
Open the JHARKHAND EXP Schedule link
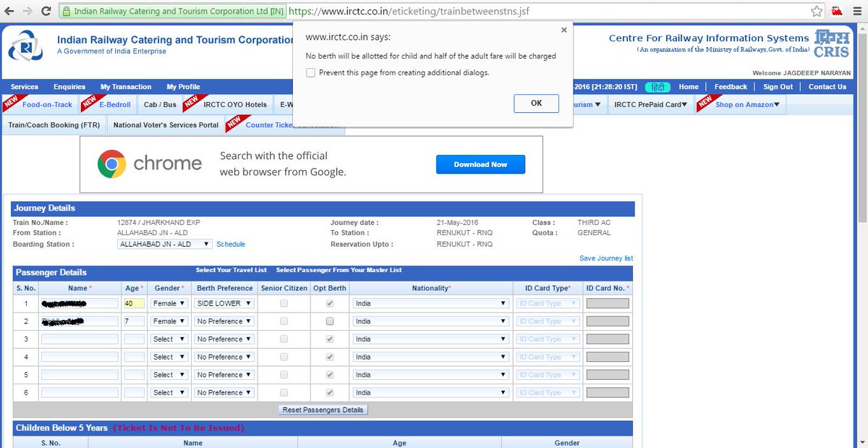[230, 244]
